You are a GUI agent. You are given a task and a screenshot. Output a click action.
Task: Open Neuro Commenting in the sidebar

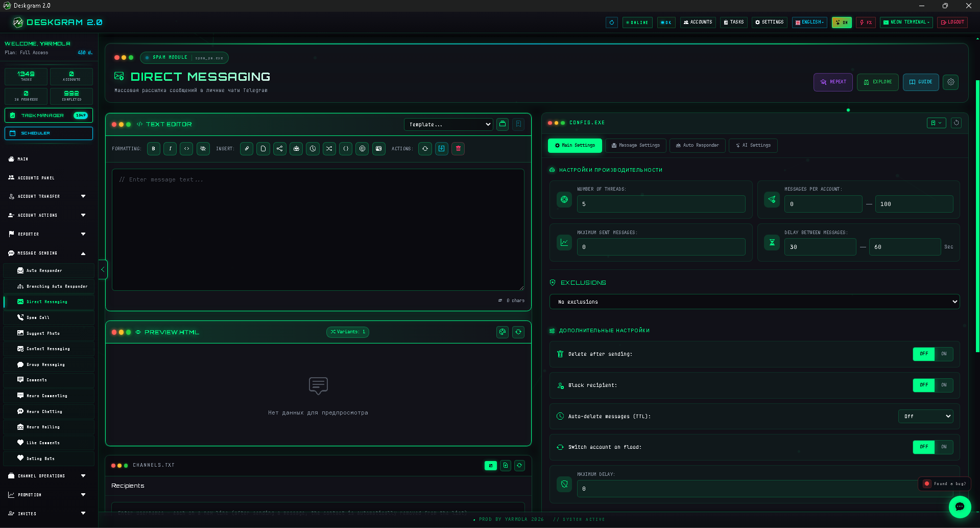[x=49, y=396]
